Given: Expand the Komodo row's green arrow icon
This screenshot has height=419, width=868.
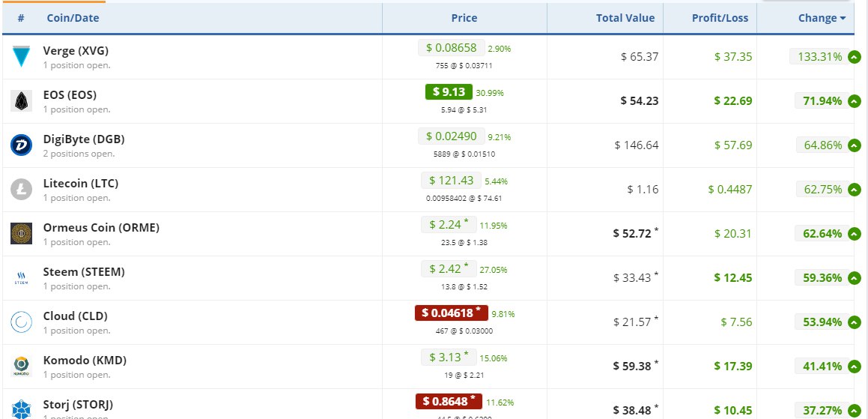Looking at the screenshot, I should (x=855, y=367).
